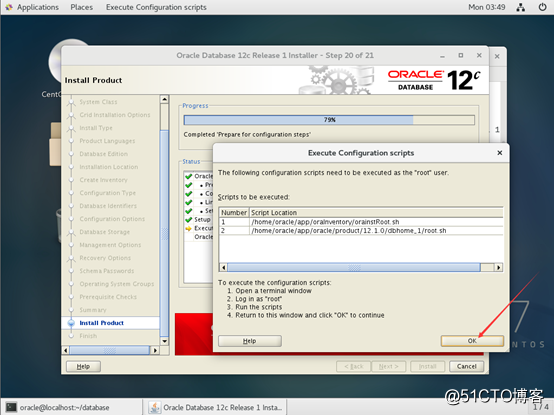This screenshot has width=554, height=415.
Task: Maximize the Oracle installer window
Action: click(x=461, y=55)
